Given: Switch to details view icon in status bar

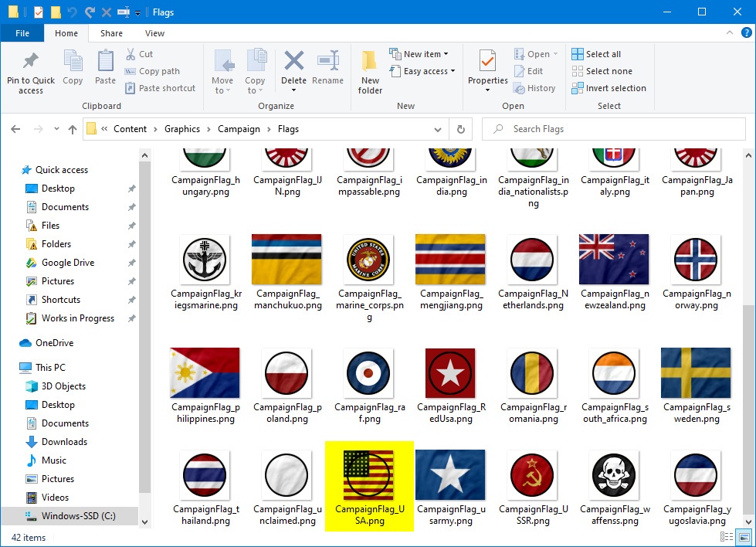Looking at the screenshot, I should point(727,537).
